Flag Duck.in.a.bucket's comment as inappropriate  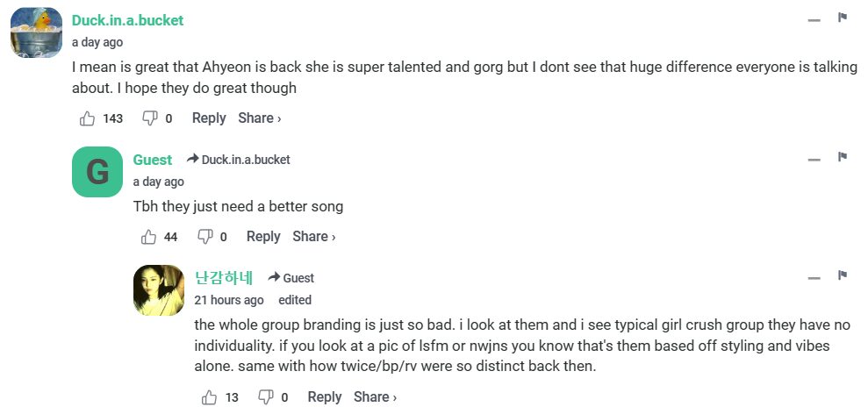coord(842,18)
